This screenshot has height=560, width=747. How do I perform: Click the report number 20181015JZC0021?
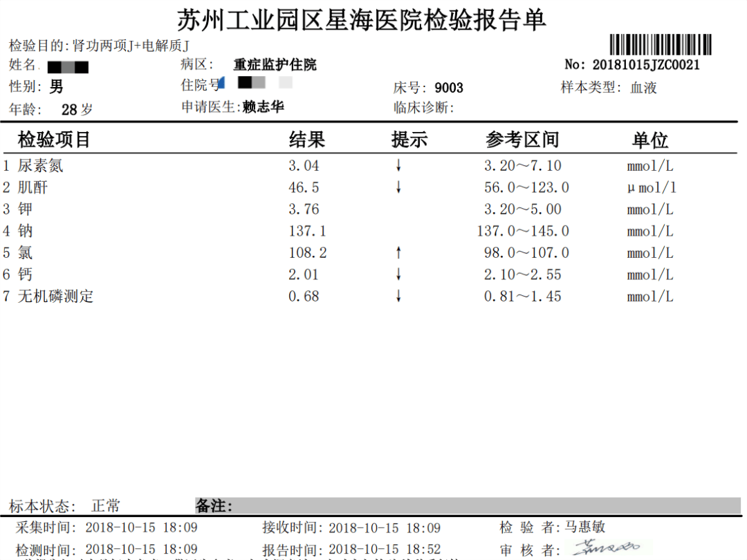(x=646, y=65)
